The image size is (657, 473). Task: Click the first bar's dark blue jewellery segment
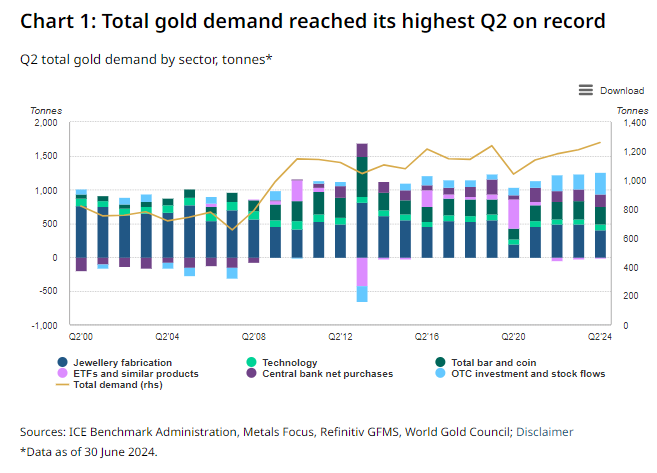81,231
